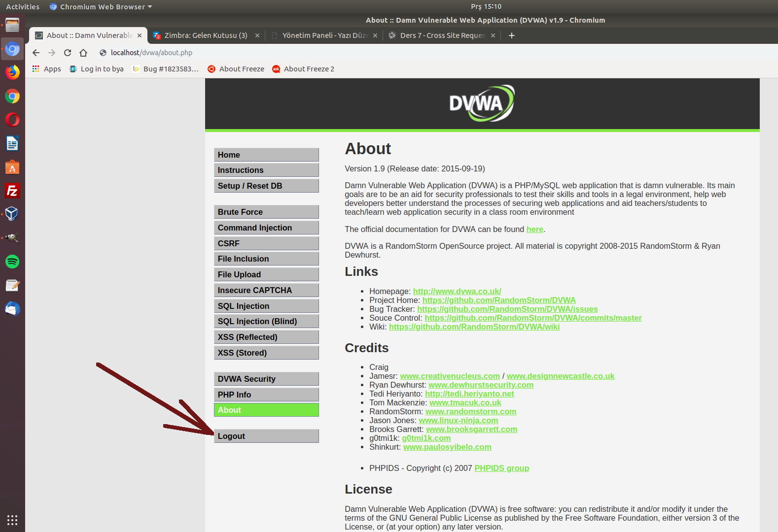Open Project Home GitHub link
The image size is (778, 532).
point(499,300)
